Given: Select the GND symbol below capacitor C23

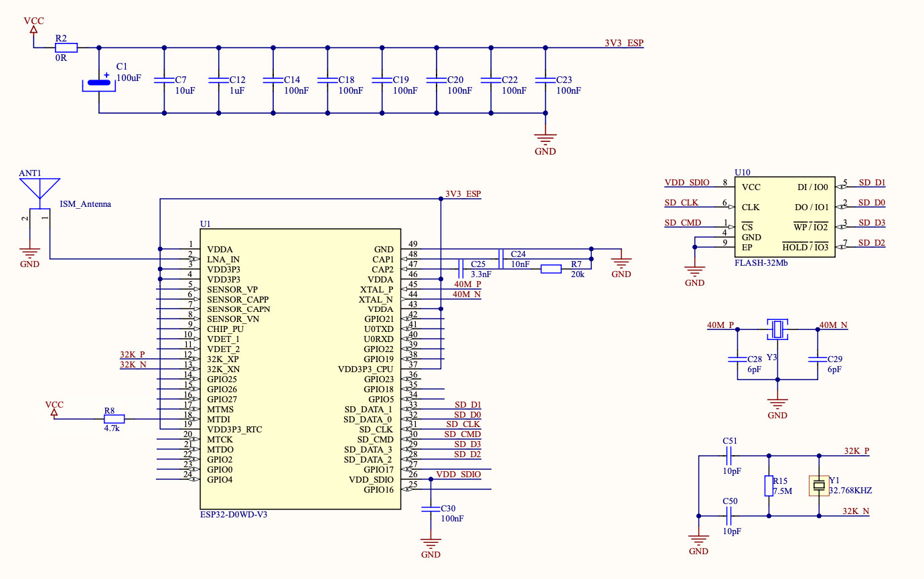Looking at the screenshot, I should click(x=546, y=142).
